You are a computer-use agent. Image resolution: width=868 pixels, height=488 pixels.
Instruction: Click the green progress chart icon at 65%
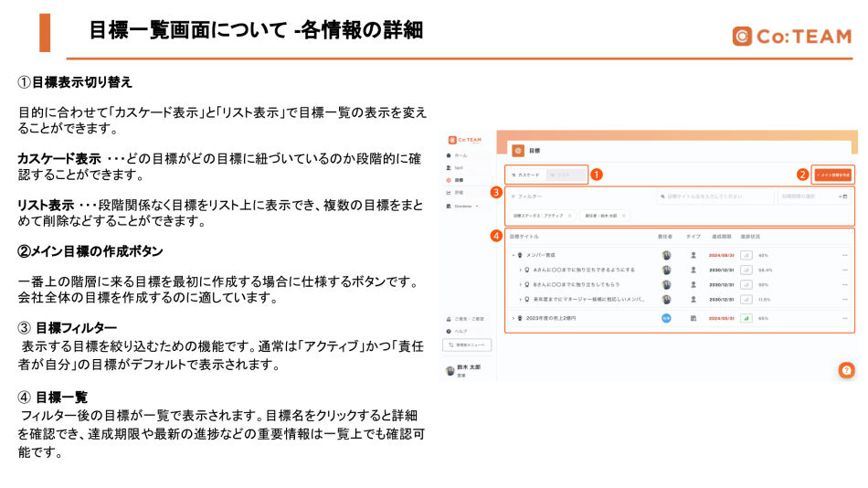point(746,319)
